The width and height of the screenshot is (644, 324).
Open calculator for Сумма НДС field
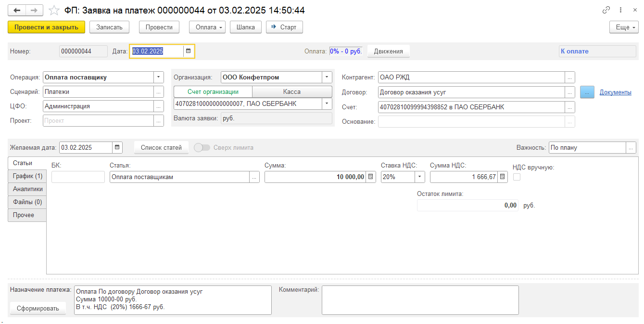pyautogui.click(x=503, y=177)
